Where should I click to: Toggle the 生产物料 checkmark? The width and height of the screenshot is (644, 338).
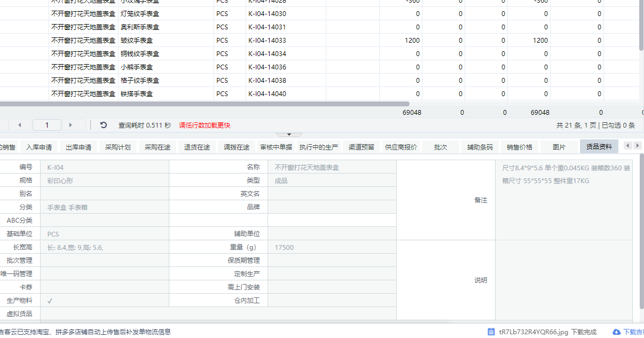[x=50, y=301]
